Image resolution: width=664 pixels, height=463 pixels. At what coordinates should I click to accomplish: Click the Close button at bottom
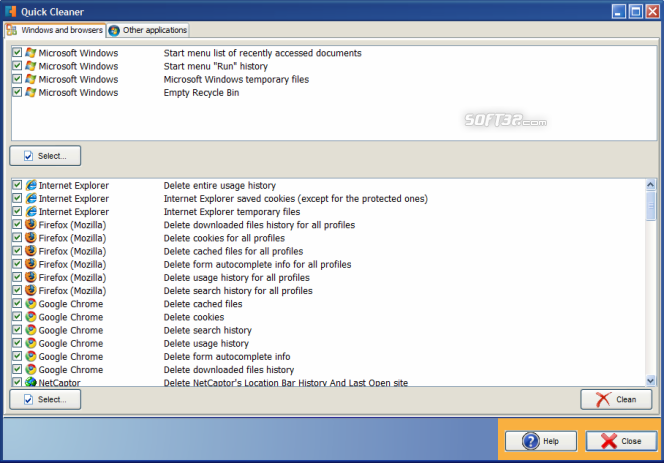[x=621, y=441]
